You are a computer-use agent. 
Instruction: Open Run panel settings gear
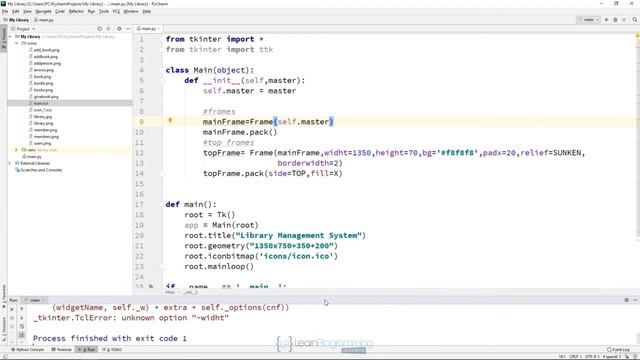click(627, 300)
